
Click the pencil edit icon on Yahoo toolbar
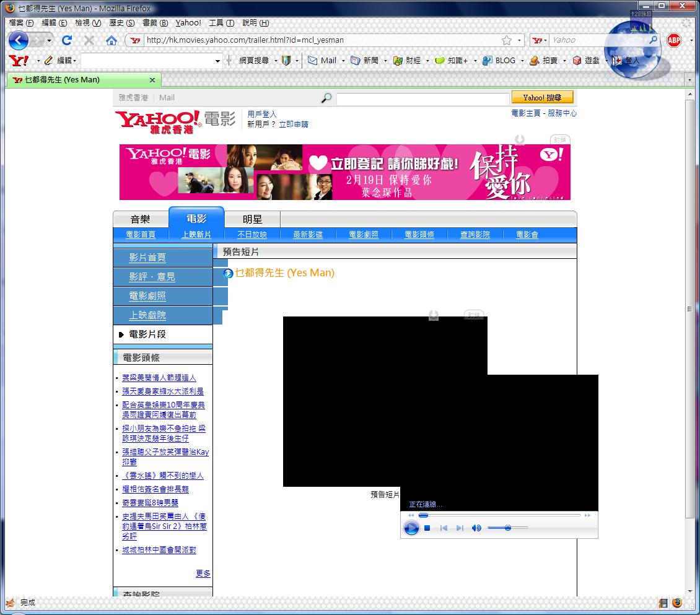coord(48,60)
